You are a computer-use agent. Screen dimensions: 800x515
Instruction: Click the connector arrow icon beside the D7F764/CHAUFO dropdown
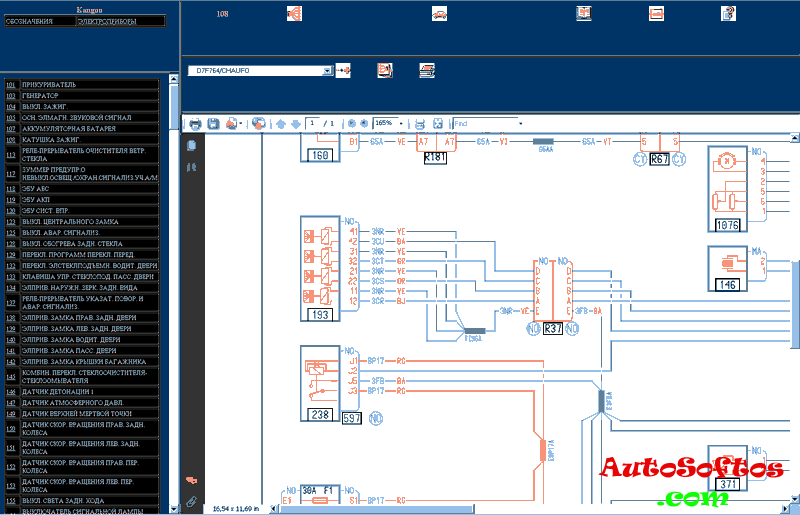click(x=343, y=70)
